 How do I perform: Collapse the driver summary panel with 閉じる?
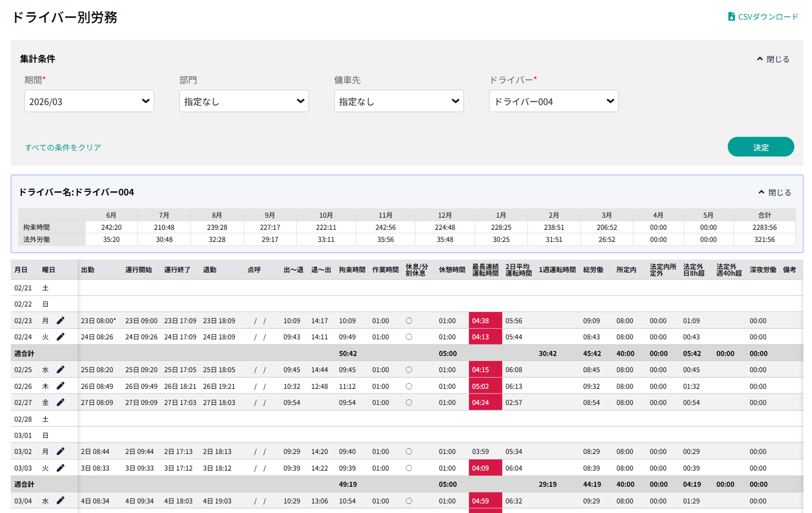[775, 192]
